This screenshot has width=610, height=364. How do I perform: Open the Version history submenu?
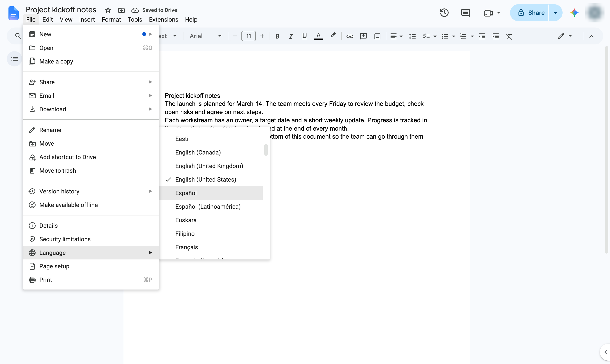[x=91, y=191]
